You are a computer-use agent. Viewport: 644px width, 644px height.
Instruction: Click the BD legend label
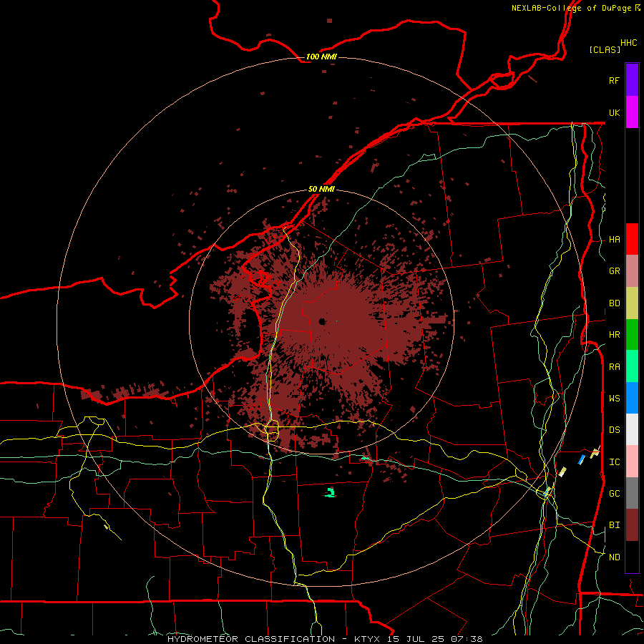pos(615,303)
